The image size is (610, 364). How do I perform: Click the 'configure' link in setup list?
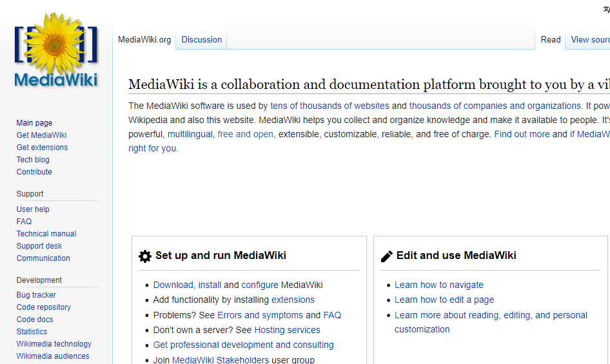(260, 285)
